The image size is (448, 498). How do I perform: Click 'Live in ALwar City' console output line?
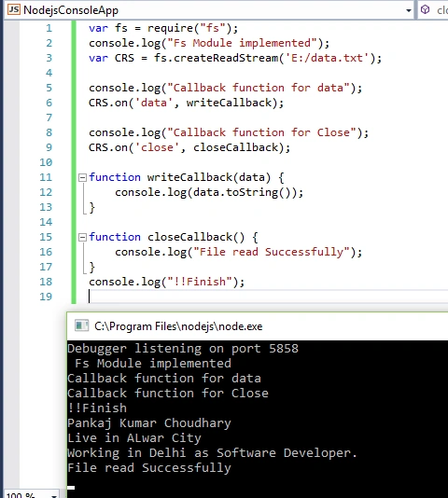(x=134, y=438)
